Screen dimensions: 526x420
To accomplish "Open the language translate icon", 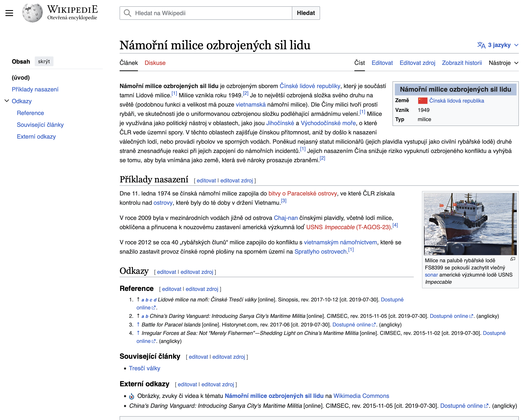I will [x=481, y=45].
